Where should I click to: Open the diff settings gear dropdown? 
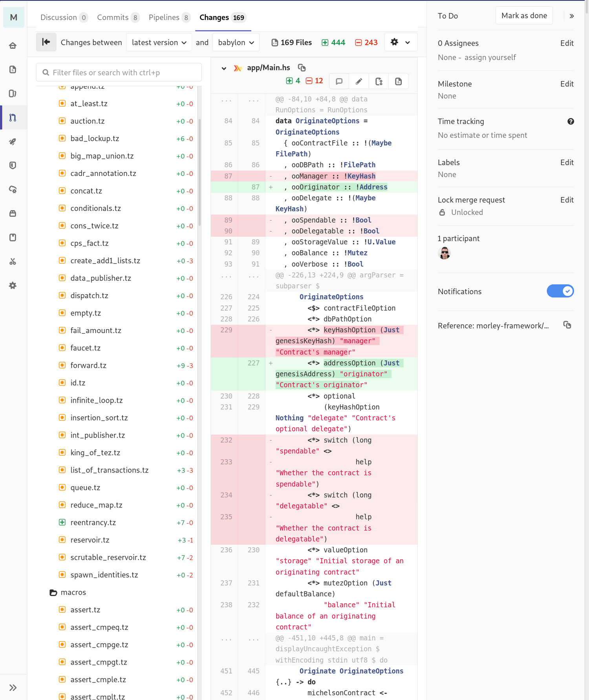click(401, 42)
